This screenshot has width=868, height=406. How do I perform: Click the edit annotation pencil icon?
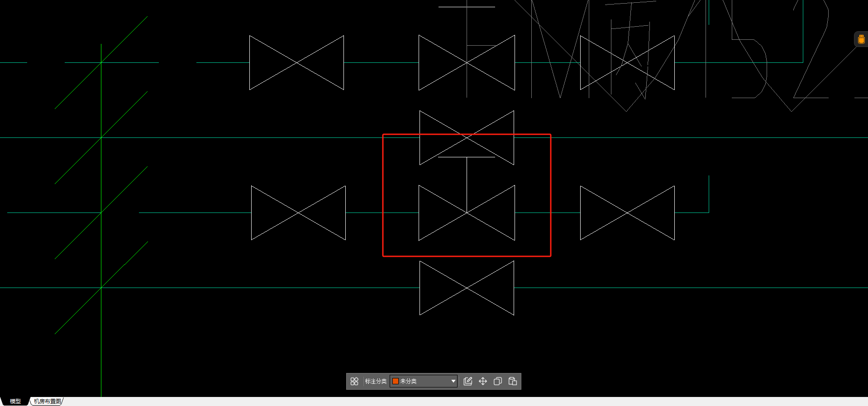(468, 381)
